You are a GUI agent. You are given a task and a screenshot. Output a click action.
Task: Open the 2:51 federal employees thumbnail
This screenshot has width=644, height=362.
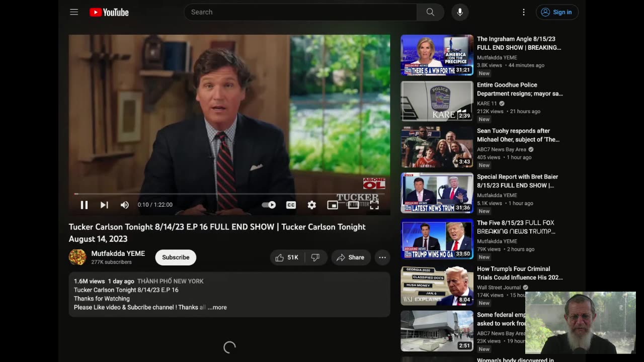click(437, 331)
